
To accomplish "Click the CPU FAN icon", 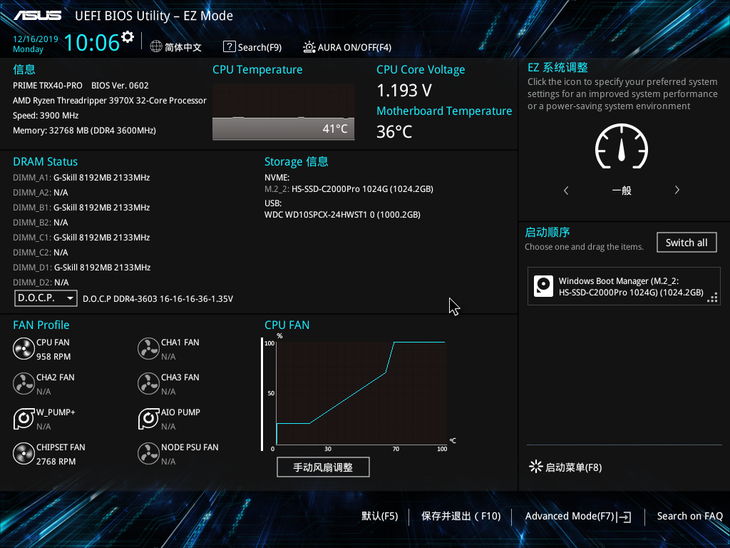I will [x=23, y=349].
